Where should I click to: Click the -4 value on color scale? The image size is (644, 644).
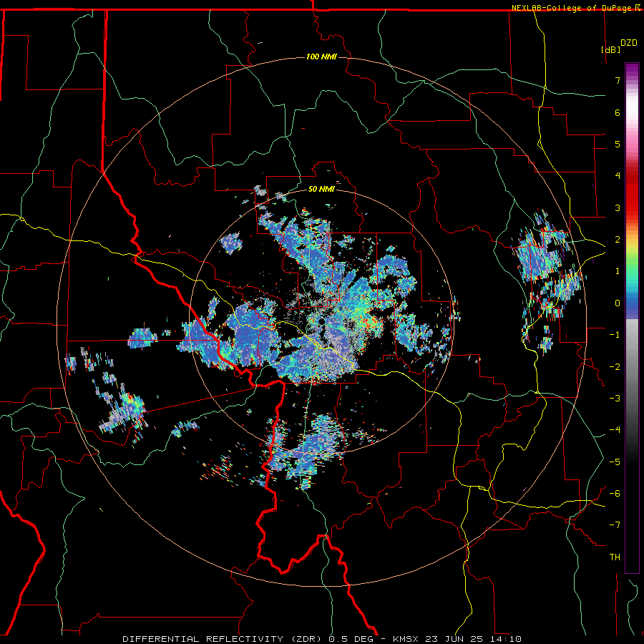615,430
